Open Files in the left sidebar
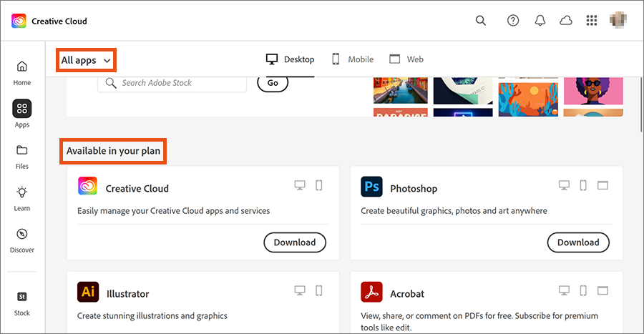 [22, 156]
